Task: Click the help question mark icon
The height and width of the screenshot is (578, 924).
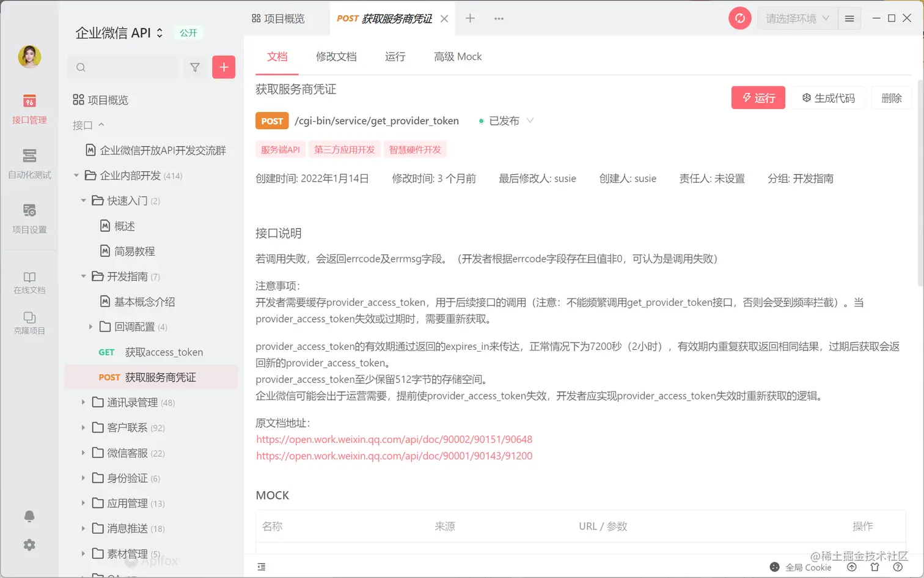Action: click(x=898, y=567)
